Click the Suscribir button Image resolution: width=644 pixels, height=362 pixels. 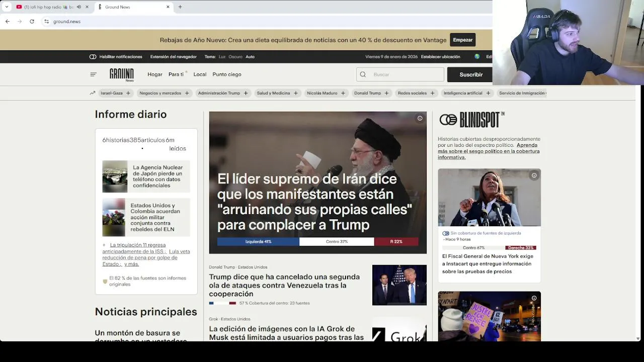coord(471,74)
